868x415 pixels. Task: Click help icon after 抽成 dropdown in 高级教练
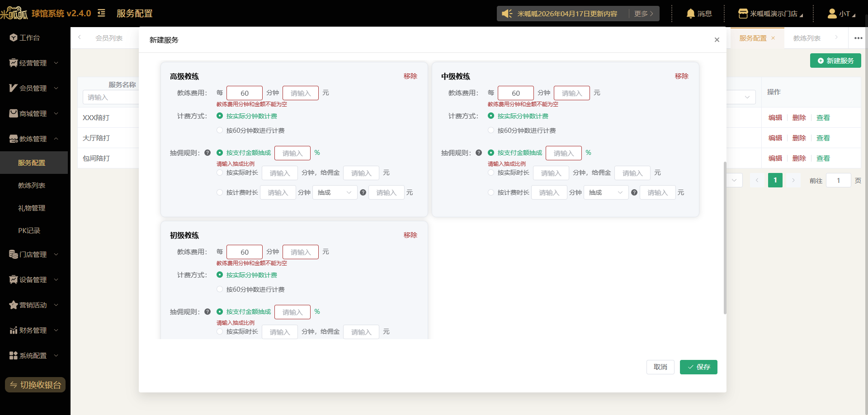pyautogui.click(x=363, y=192)
